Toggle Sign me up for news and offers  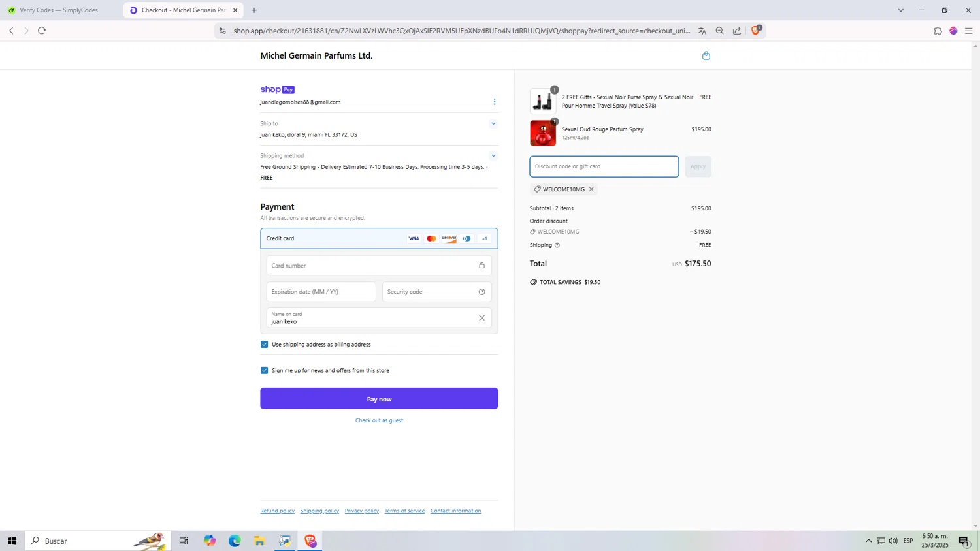point(265,371)
